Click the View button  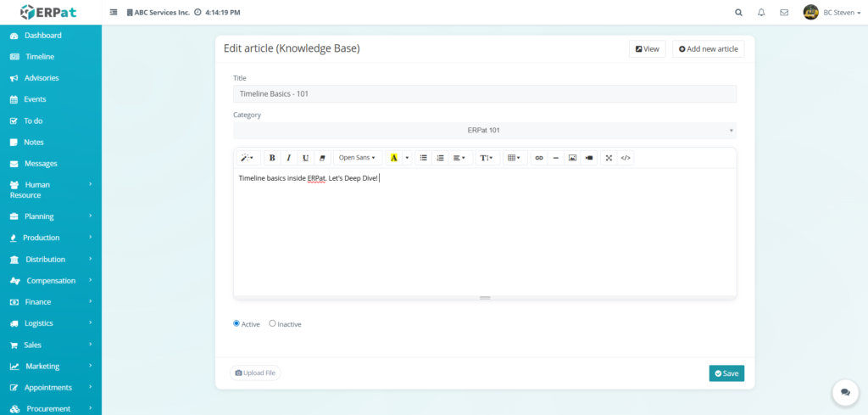(647, 48)
